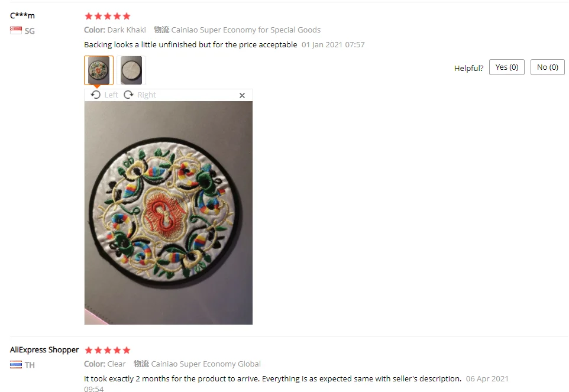Vote No (0) on the review
Image resolution: width=569 pixels, height=392 pixels.
coord(547,67)
